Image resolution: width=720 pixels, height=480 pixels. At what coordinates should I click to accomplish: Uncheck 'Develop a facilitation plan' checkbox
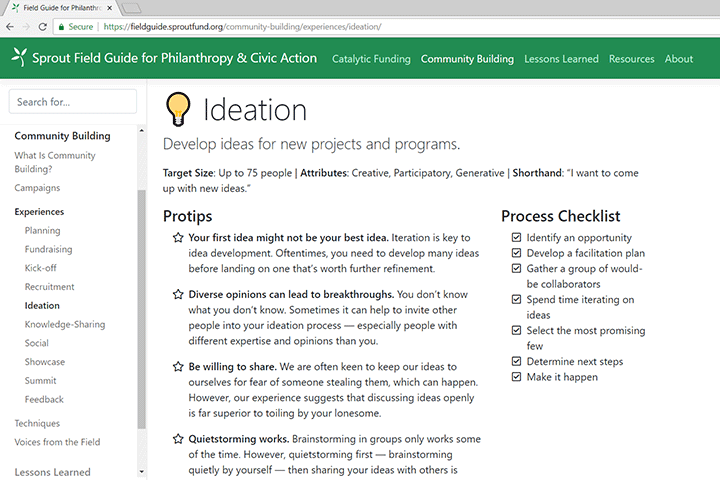(516, 253)
